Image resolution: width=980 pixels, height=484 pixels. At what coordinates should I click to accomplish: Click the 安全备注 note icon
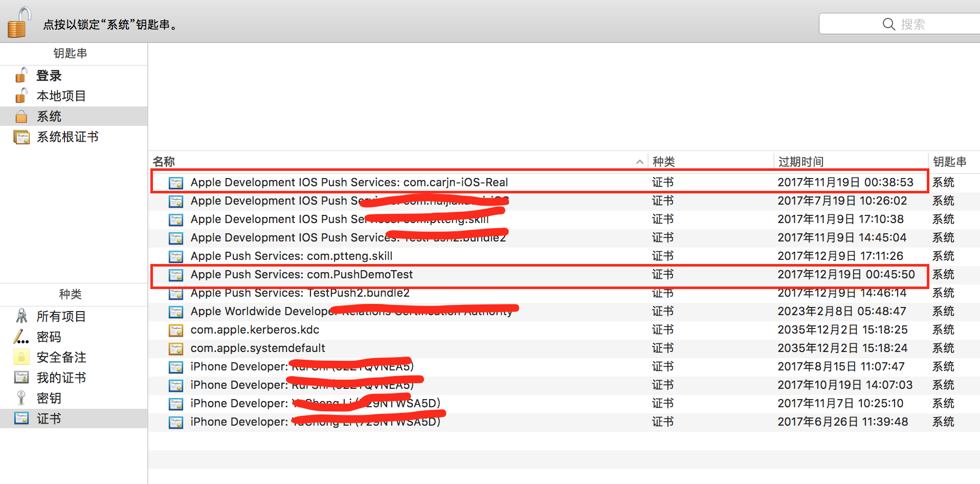pos(21,357)
